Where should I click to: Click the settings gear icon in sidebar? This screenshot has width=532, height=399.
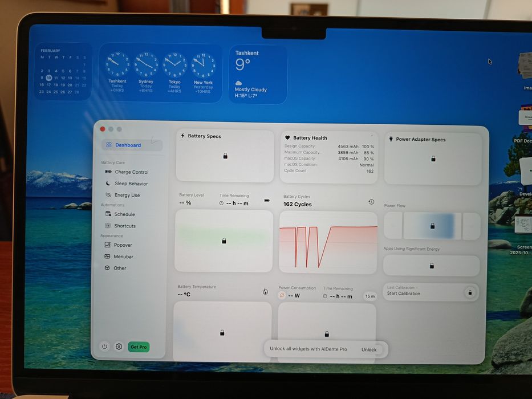(x=119, y=347)
